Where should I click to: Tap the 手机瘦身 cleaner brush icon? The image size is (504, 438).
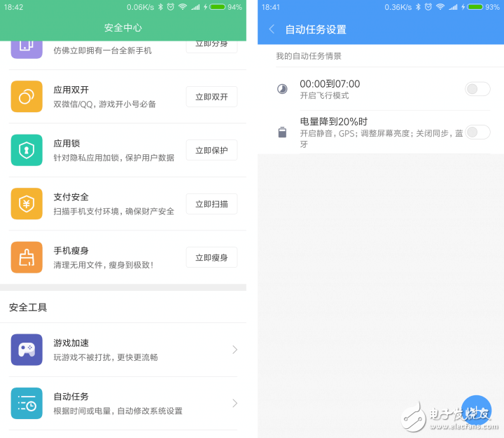click(x=27, y=257)
